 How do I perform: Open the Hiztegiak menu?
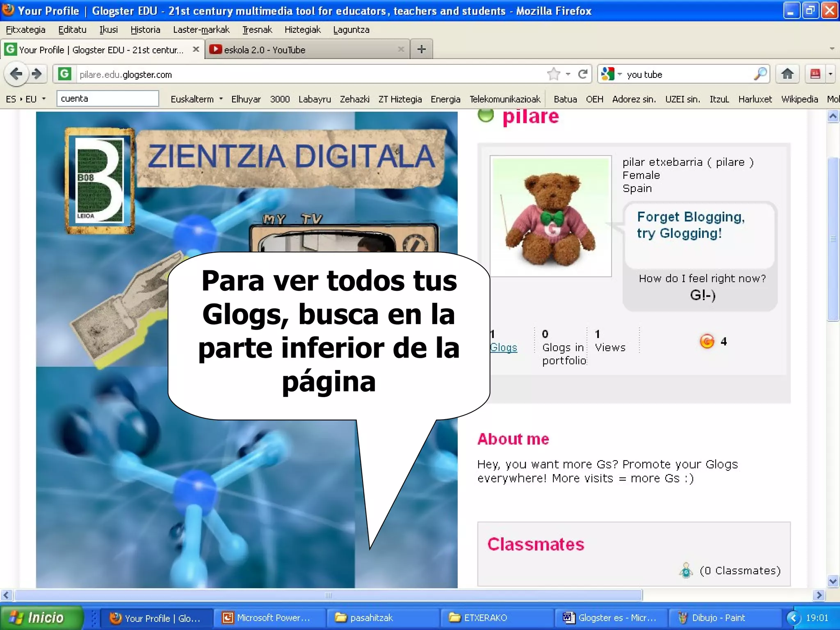303,30
